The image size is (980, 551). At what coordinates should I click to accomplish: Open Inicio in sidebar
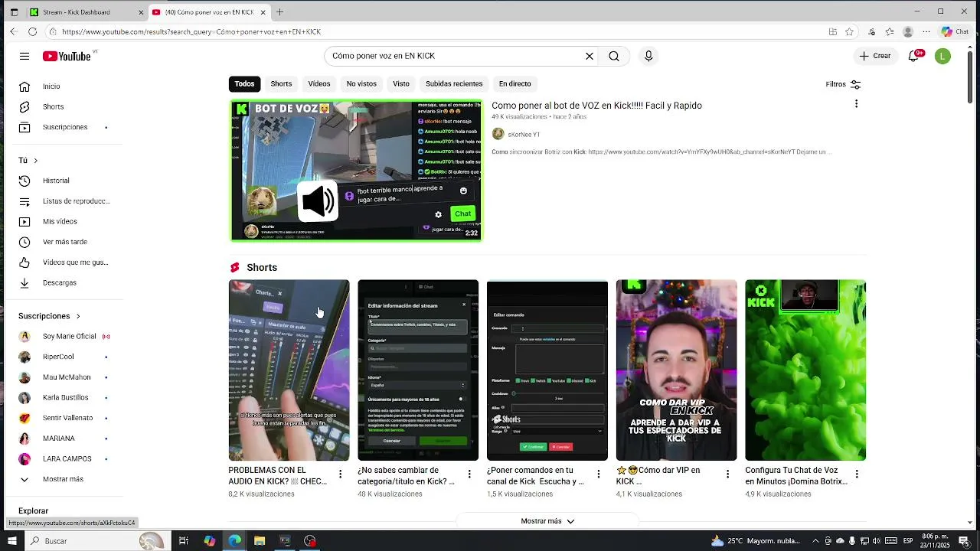tap(51, 86)
